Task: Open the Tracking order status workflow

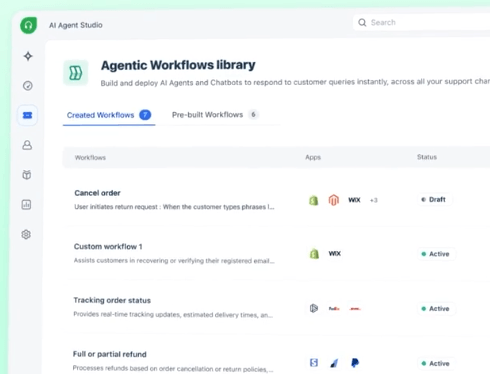Action: tap(112, 300)
